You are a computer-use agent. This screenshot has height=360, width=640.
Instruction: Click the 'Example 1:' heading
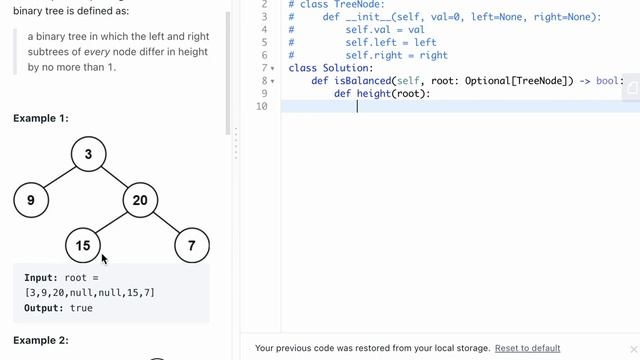pos(41,118)
